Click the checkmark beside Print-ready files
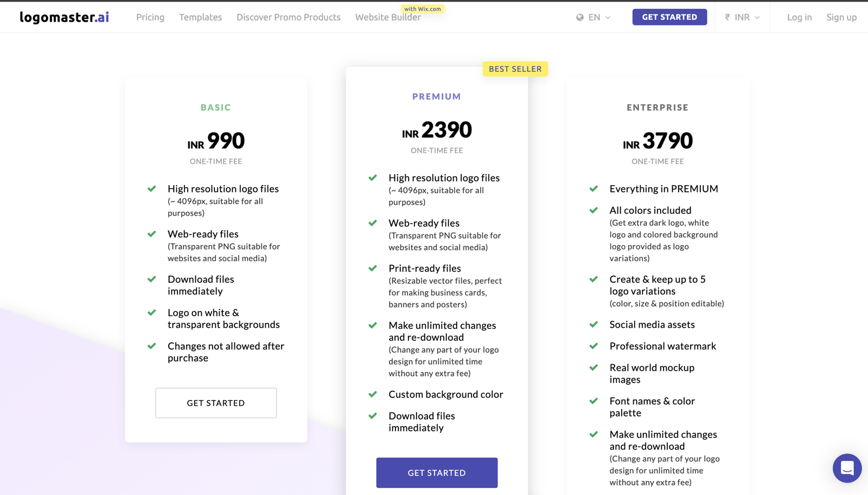This screenshot has height=495, width=868. (x=373, y=268)
